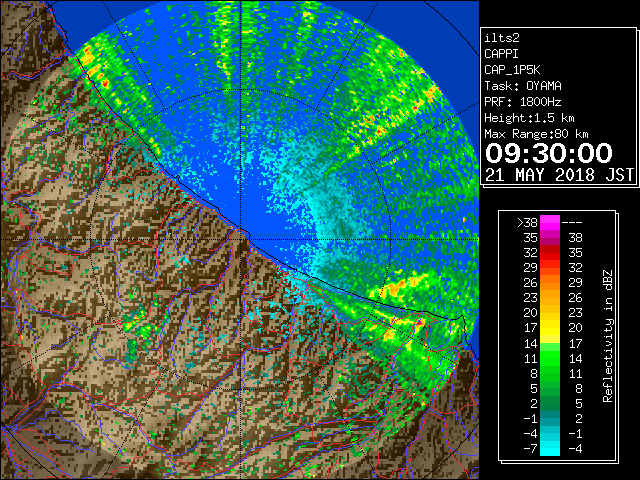
Task: Click the "Max Range:80 km" line
Action: (x=536, y=134)
